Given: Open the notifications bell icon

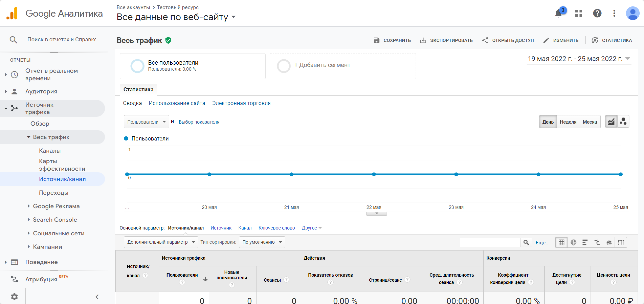Looking at the screenshot, I should click(558, 13).
